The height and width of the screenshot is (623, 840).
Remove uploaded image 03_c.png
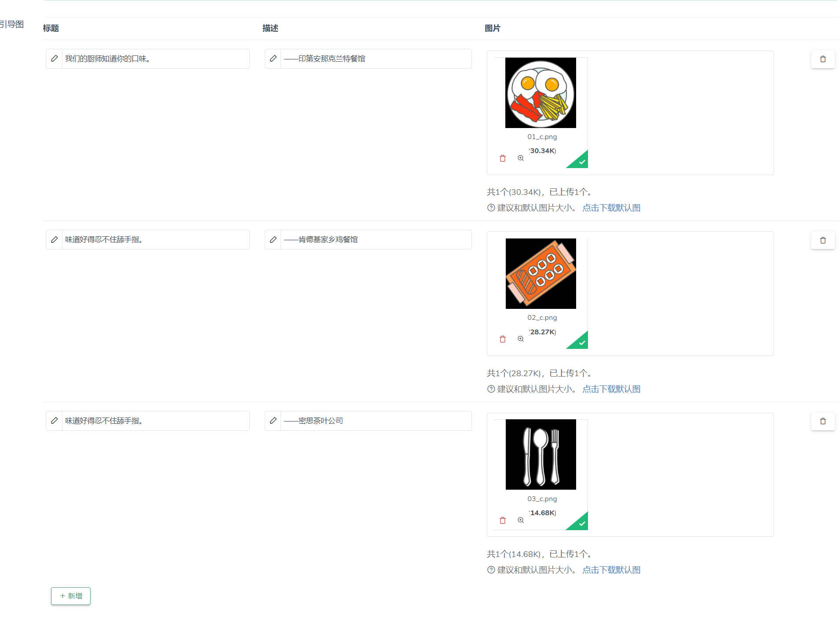point(503,520)
